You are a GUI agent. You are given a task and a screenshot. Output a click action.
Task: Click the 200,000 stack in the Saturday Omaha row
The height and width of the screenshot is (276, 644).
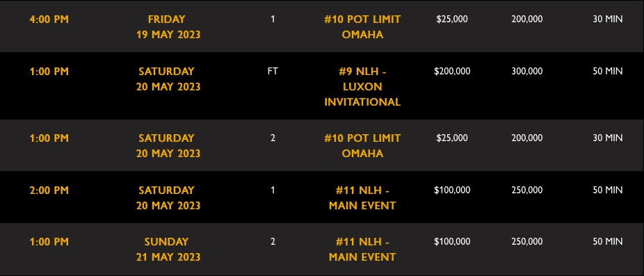click(527, 138)
